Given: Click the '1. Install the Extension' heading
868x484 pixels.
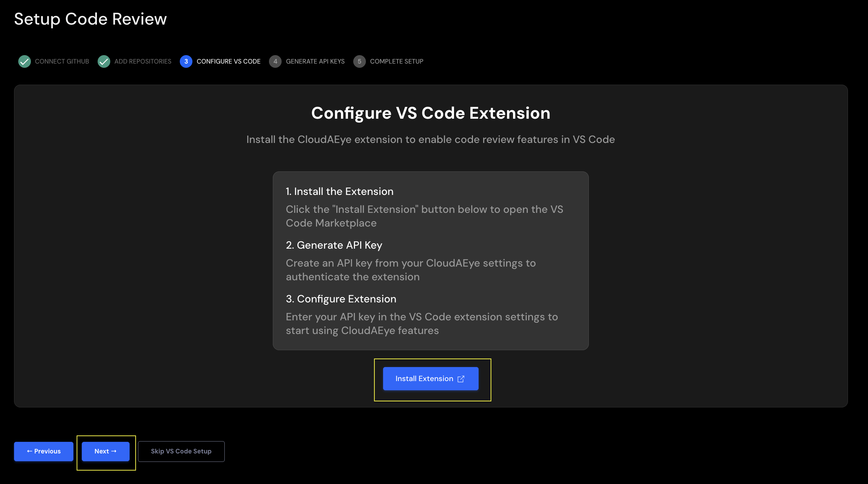Looking at the screenshot, I should click(x=340, y=191).
